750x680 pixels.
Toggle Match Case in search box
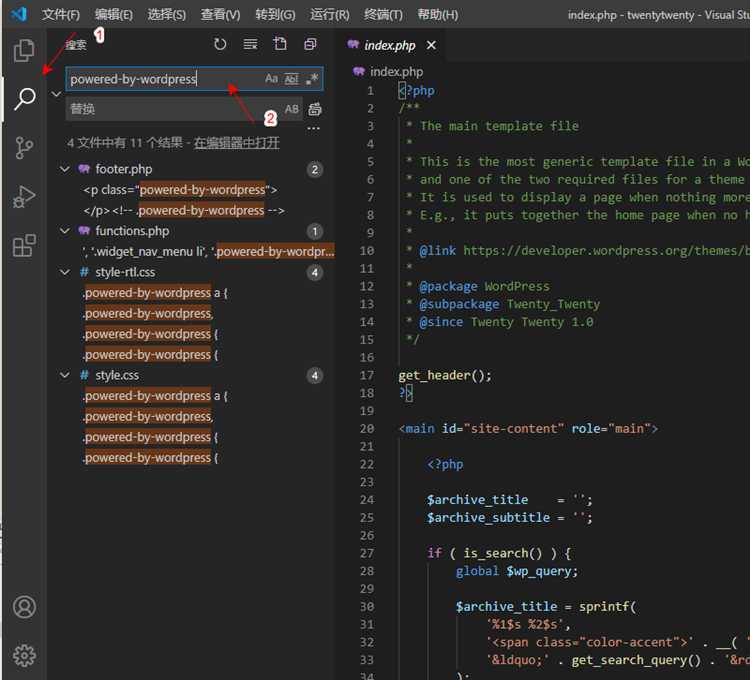271,79
